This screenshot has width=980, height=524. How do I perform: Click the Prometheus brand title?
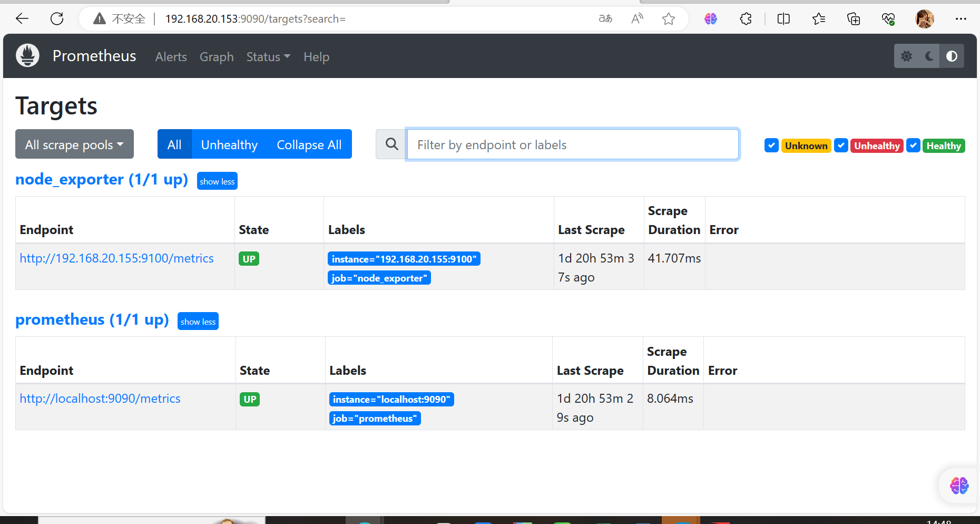pos(94,56)
